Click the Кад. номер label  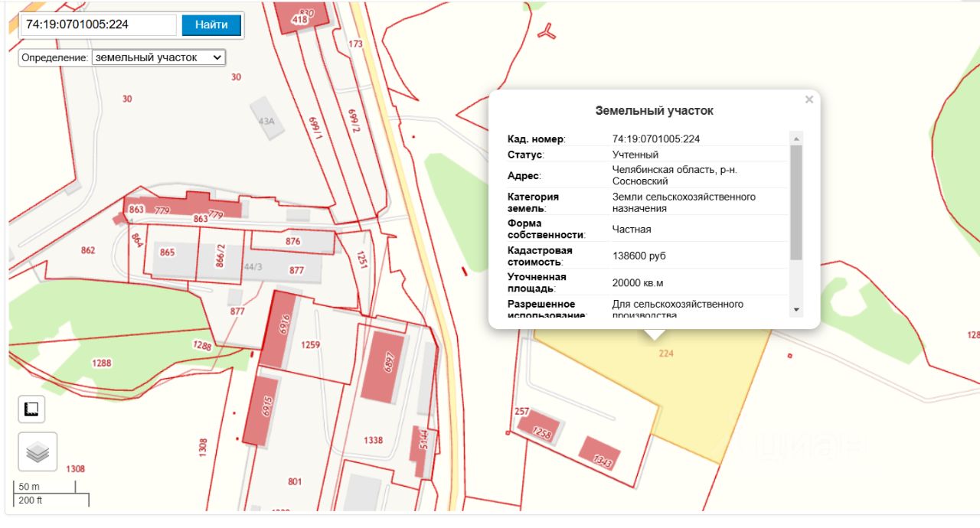click(536, 139)
